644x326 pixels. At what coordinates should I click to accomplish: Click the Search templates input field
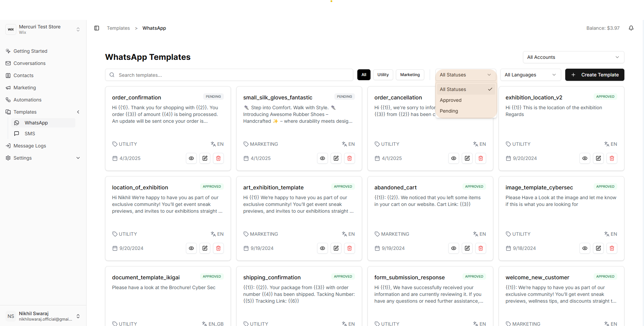(x=229, y=75)
